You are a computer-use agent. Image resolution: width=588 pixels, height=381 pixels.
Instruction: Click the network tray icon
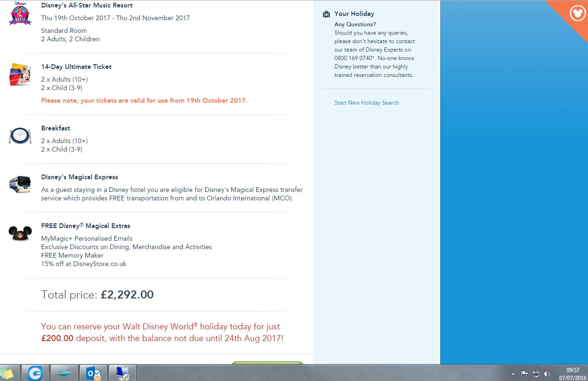pos(536,374)
